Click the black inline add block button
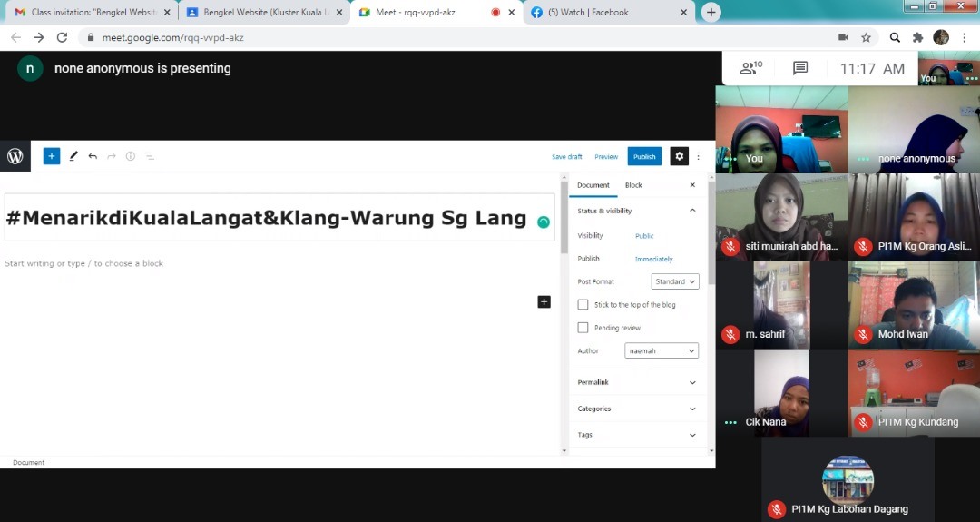This screenshot has width=980, height=522. (x=544, y=301)
